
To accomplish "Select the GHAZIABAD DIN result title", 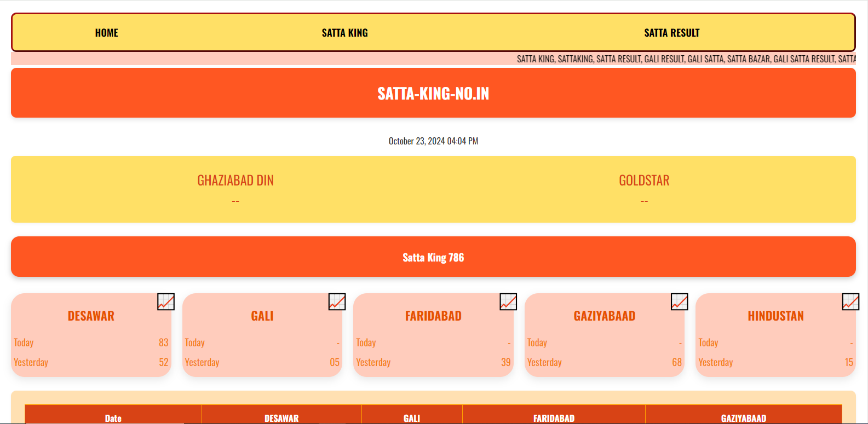I will [235, 181].
